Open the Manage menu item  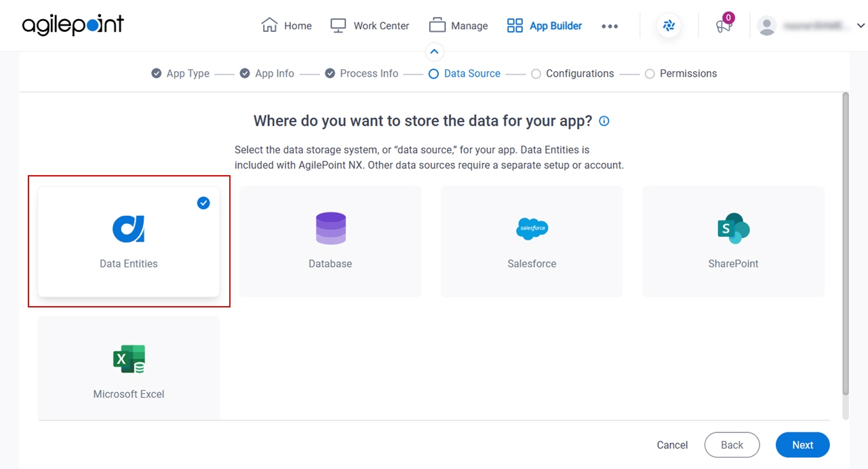point(458,26)
